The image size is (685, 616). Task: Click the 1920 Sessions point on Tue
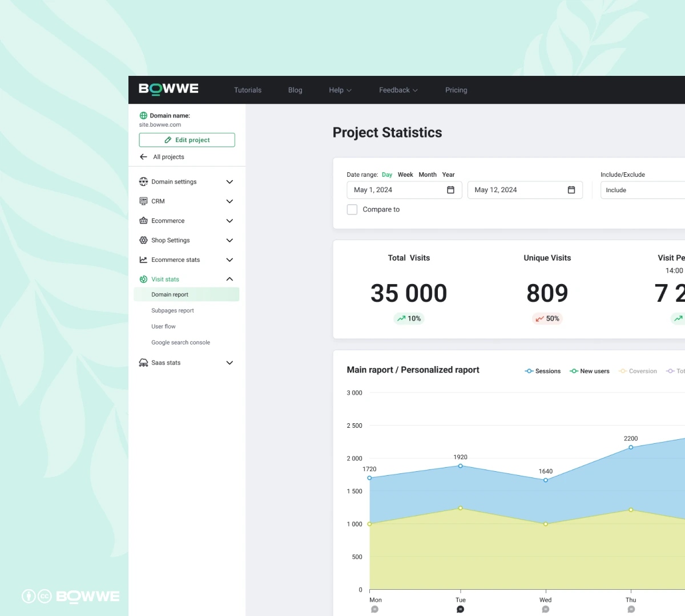461,466
